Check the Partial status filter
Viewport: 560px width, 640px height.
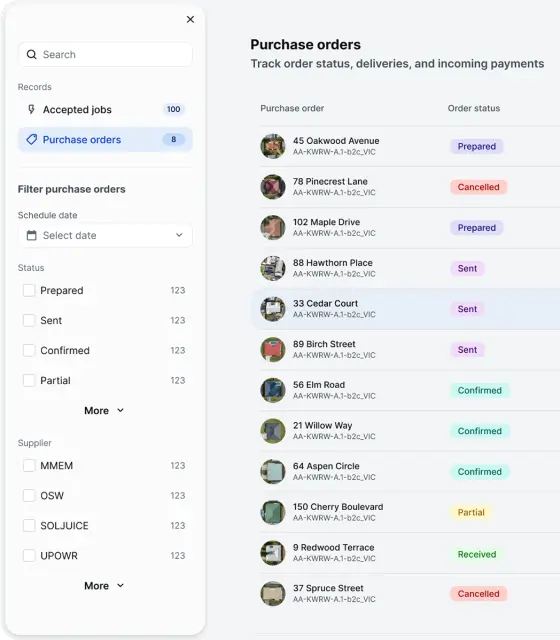click(x=29, y=380)
